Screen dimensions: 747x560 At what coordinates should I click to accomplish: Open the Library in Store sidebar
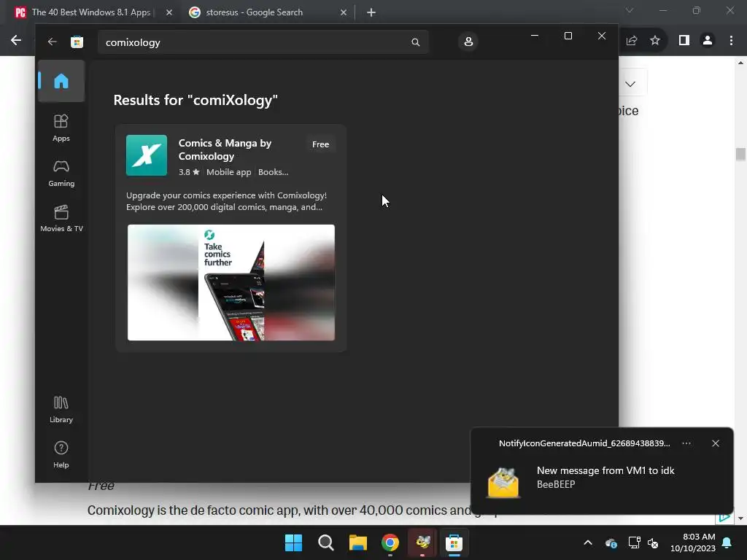[x=61, y=409]
